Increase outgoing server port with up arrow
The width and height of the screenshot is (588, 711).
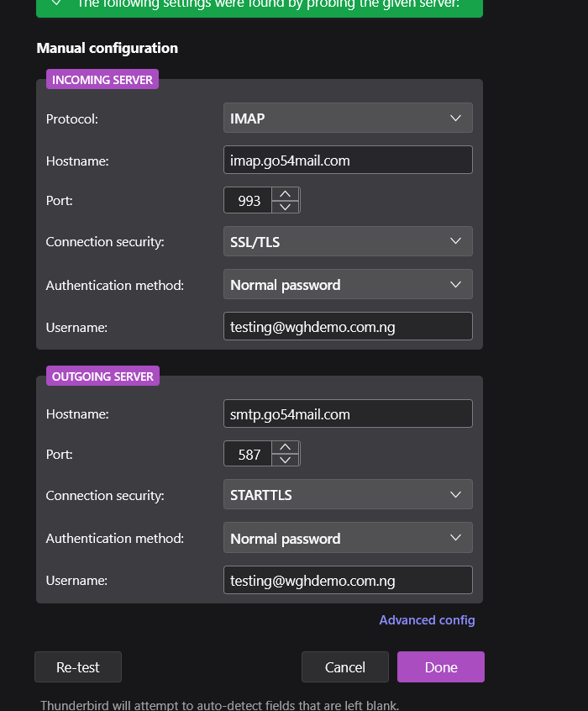pyautogui.click(x=286, y=448)
